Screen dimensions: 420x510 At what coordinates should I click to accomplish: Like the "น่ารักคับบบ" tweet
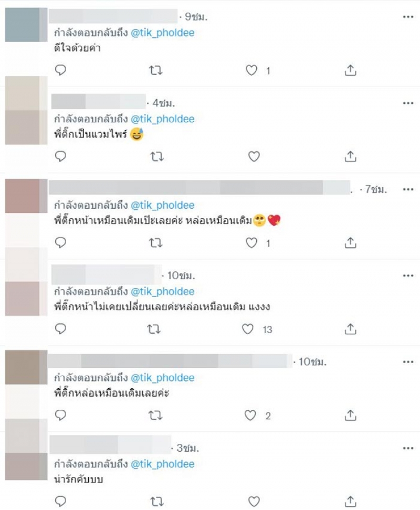[254, 502]
